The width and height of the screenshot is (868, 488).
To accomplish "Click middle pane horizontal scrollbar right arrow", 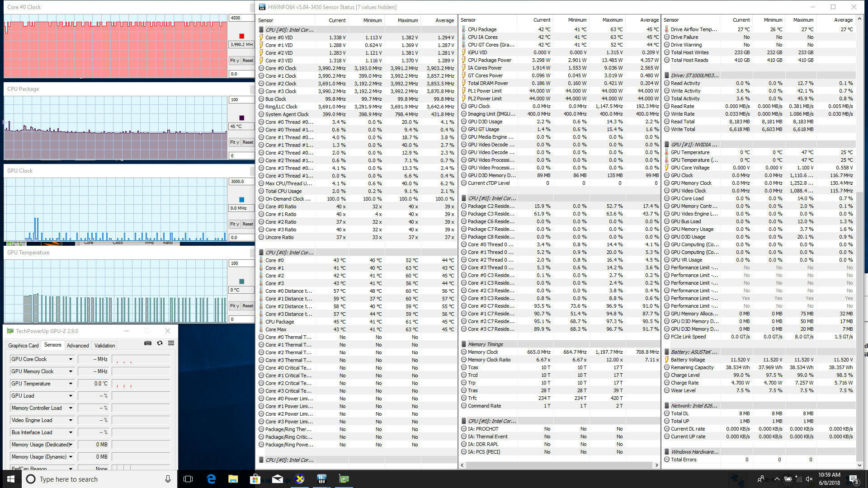I will [x=656, y=465].
